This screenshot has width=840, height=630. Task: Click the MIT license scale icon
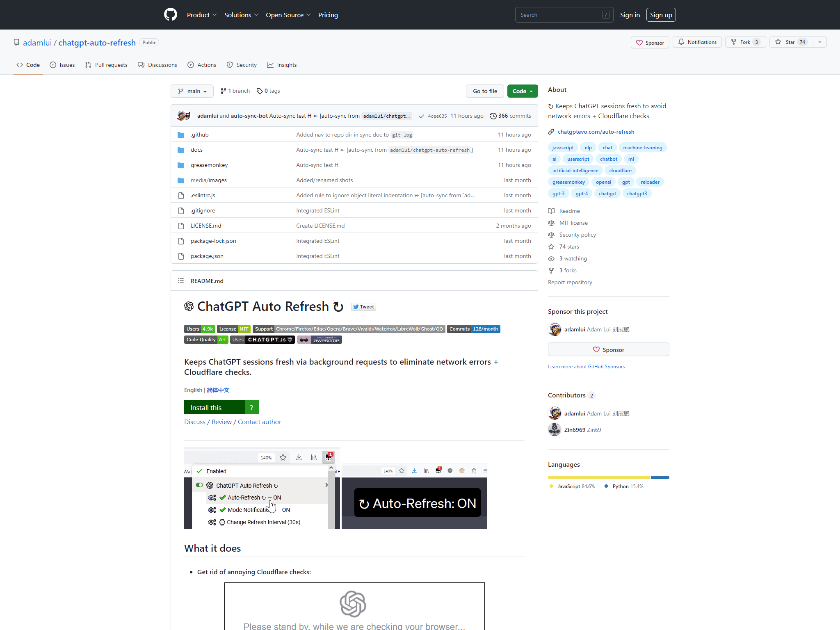pos(551,223)
